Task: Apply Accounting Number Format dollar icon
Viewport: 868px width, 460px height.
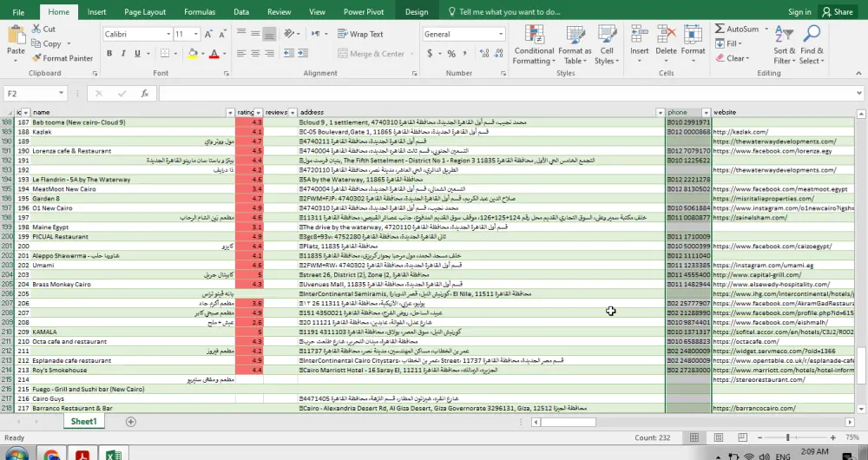Action: point(430,54)
